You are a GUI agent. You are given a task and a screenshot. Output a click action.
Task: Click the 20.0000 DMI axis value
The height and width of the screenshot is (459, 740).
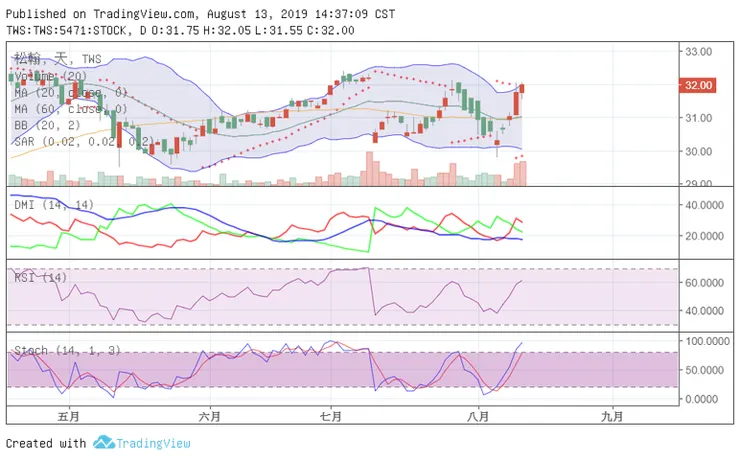click(x=704, y=236)
